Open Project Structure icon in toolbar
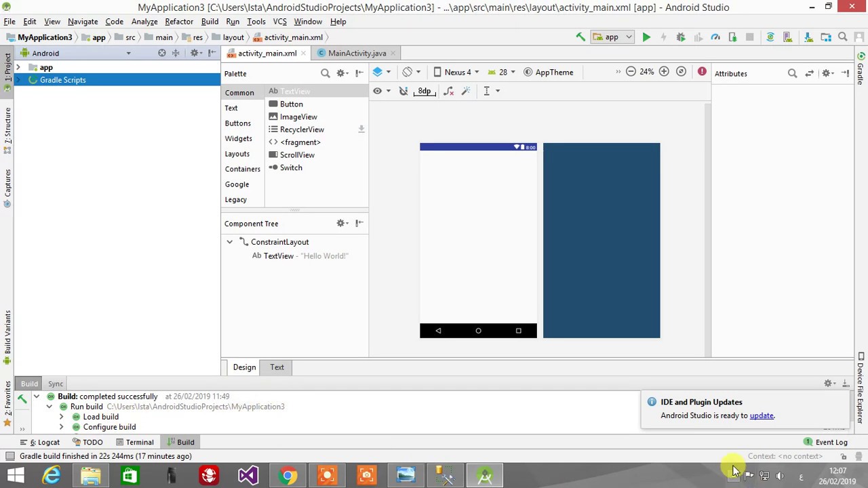 point(825,37)
